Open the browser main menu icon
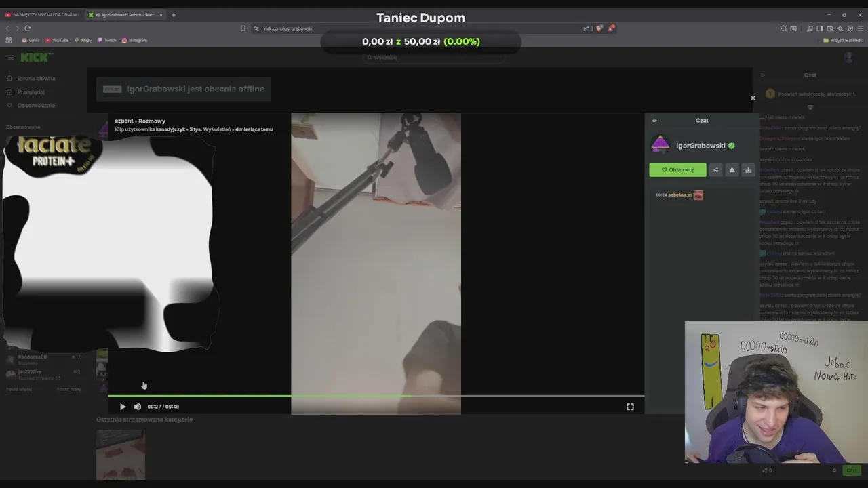The width and height of the screenshot is (868, 488). [861, 28]
